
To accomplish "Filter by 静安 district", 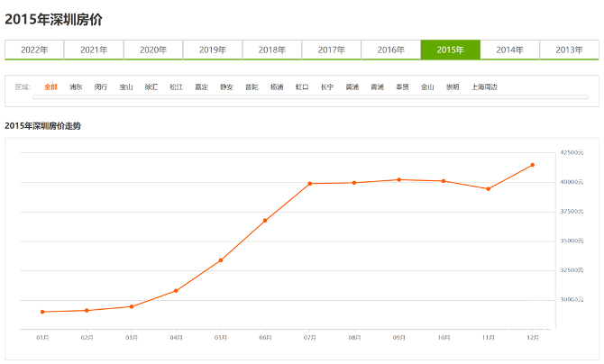I will pos(226,87).
